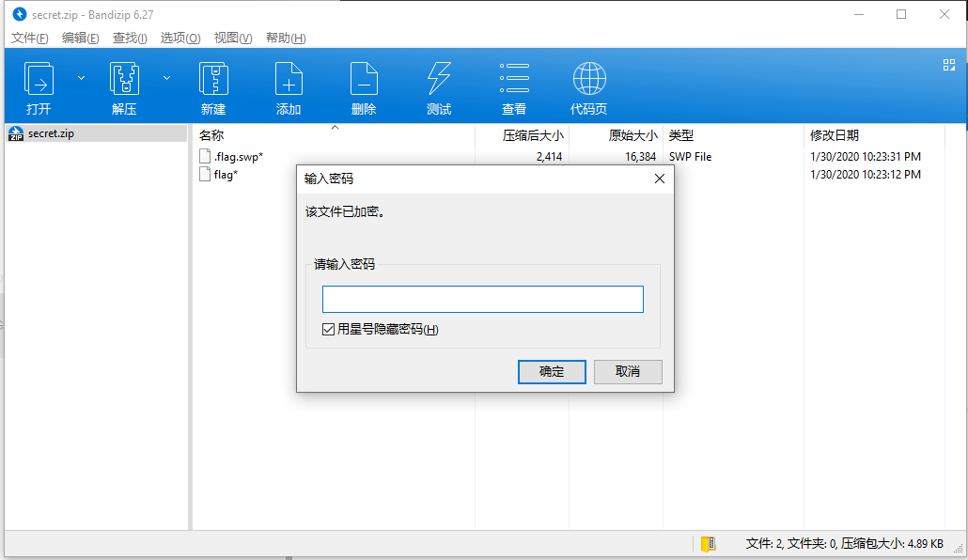This screenshot has width=968, height=560.
Task: Click inside the password input field
Action: click(x=482, y=299)
